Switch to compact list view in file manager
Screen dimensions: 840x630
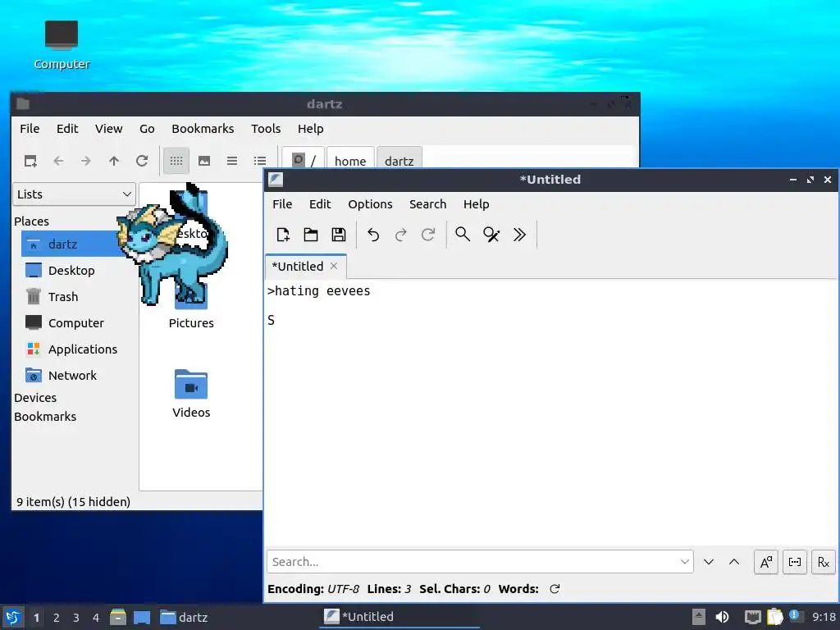232,161
